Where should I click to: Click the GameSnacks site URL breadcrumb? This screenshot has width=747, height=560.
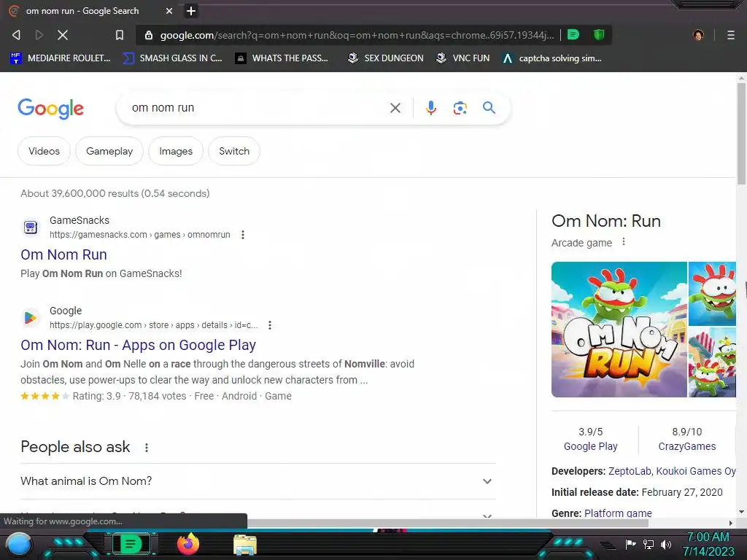(x=139, y=235)
